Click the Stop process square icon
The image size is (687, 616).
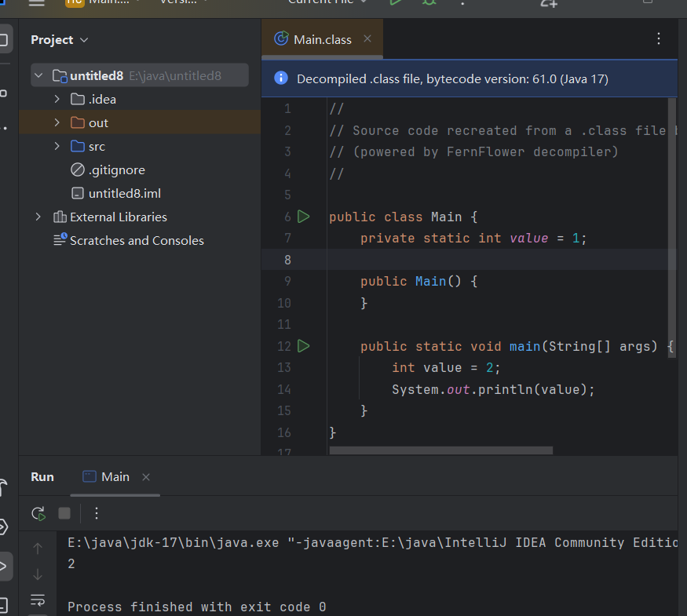click(64, 513)
